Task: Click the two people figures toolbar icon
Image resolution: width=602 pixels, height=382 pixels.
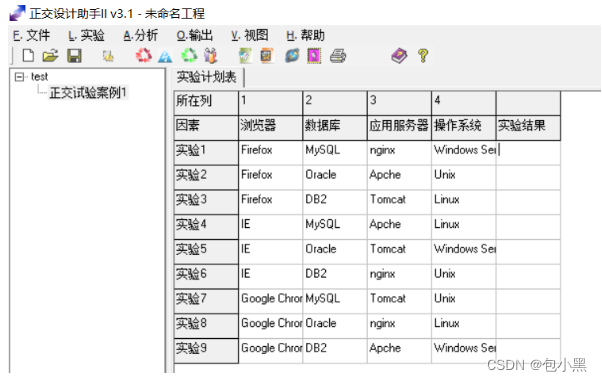Action: (211, 56)
